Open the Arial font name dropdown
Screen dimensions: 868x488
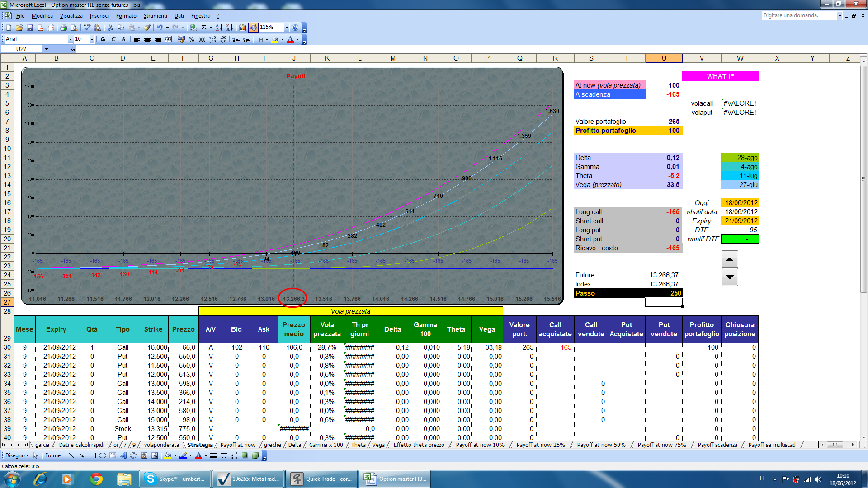[70, 39]
